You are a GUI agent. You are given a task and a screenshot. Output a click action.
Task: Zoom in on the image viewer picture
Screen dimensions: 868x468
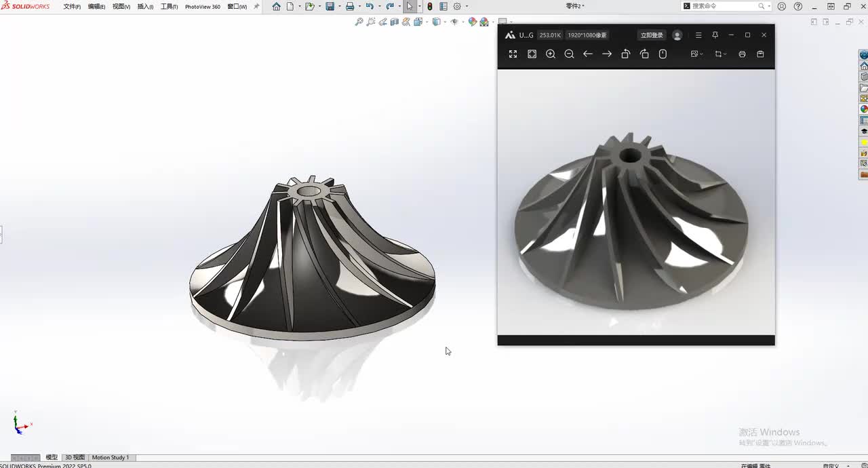click(x=551, y=54)
